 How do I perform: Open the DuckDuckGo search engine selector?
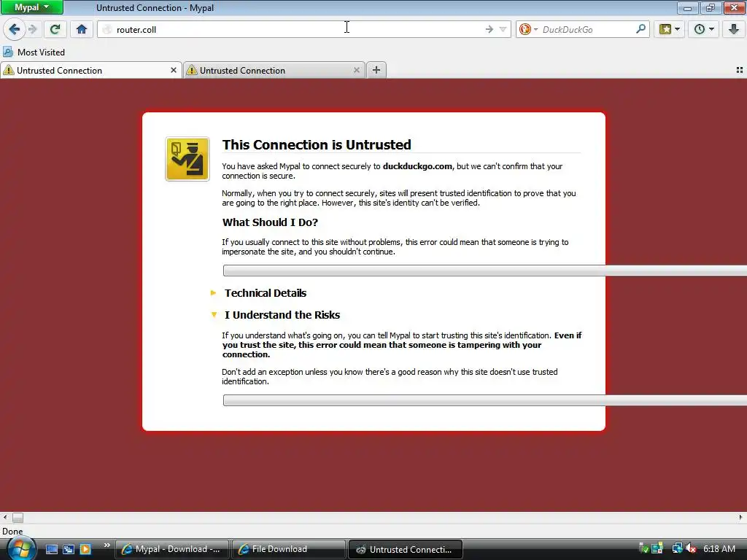528,29
